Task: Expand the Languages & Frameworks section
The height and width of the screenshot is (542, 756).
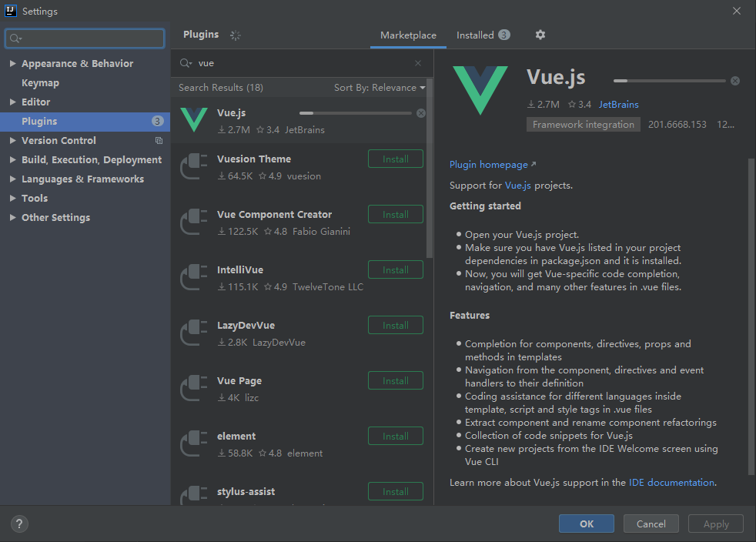Action: coord(13,179)
